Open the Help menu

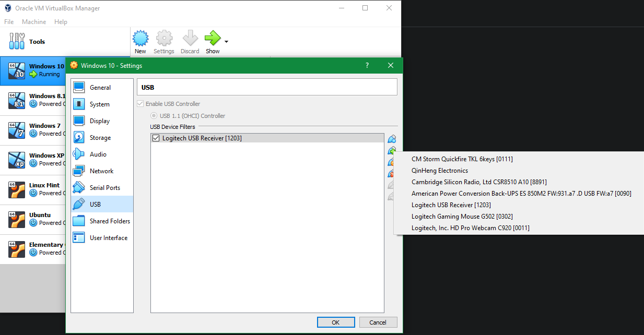tap(61, 21)
